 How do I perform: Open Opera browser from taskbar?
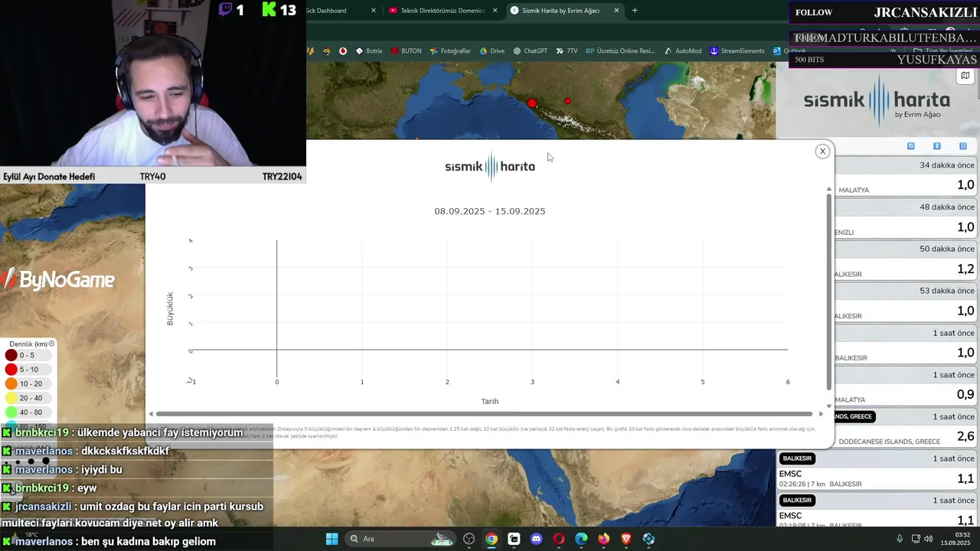point(559,539)
